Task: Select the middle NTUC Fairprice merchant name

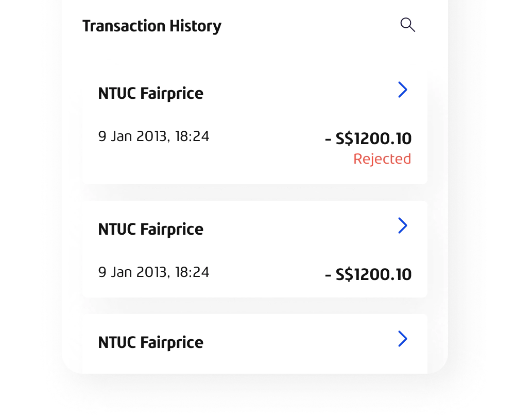Action: tap(151, 229)
